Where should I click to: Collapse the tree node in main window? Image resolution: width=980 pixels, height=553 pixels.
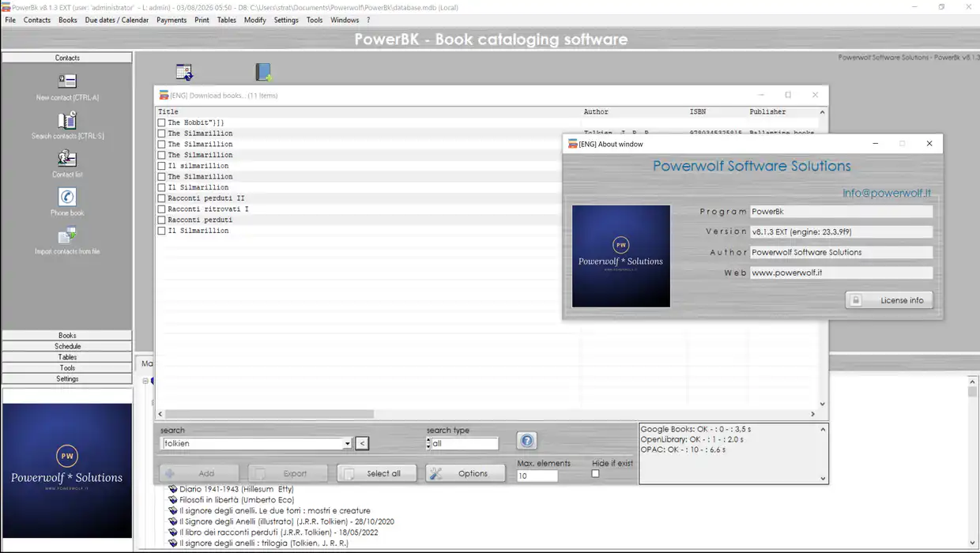tap(145, 381)
